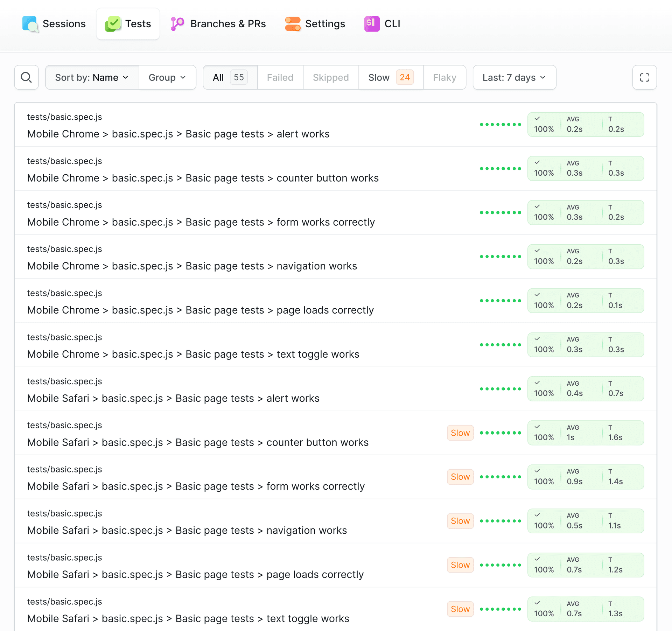Screen dimensions: 672x631
Task: Enter fullscreen view with the expand icon
Action: tap(644, 77)
